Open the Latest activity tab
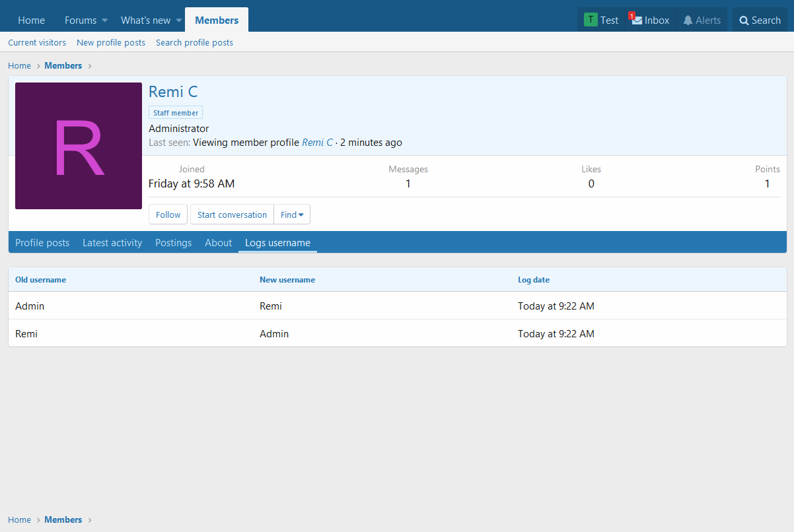The height and width of the screenshot is (532, 794). pos(112,243)
